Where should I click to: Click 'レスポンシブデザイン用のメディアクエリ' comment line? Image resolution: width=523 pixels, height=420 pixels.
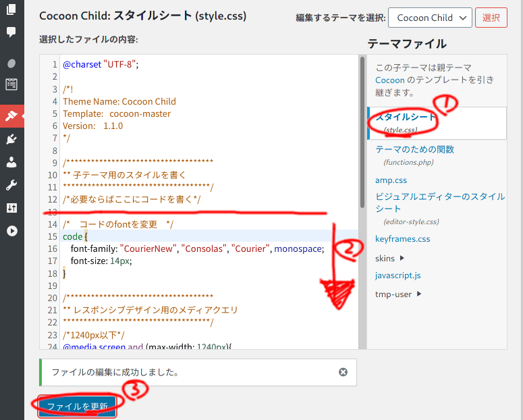point(150,310)
